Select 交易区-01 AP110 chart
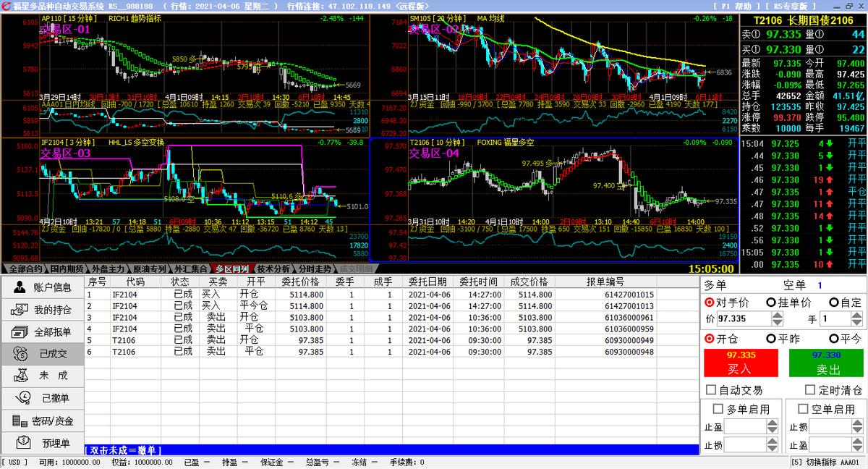Screen dimensions: 868x469 tap(184, 75)
